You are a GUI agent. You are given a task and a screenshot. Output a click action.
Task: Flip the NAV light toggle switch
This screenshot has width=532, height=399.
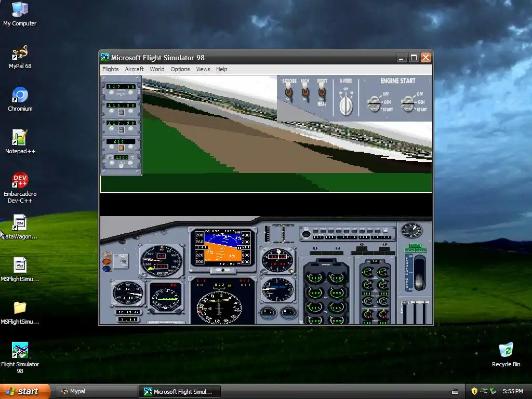click(305, 91)
